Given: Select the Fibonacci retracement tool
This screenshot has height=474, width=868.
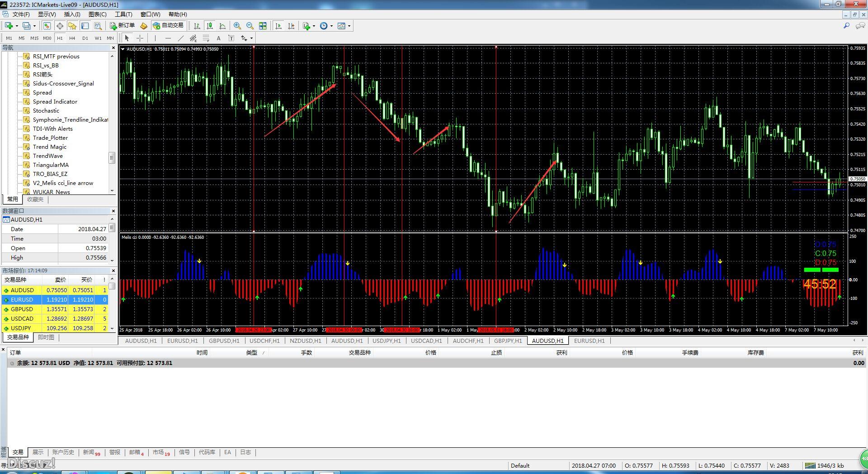Looking at the screenshot, I should coord(206,38).
